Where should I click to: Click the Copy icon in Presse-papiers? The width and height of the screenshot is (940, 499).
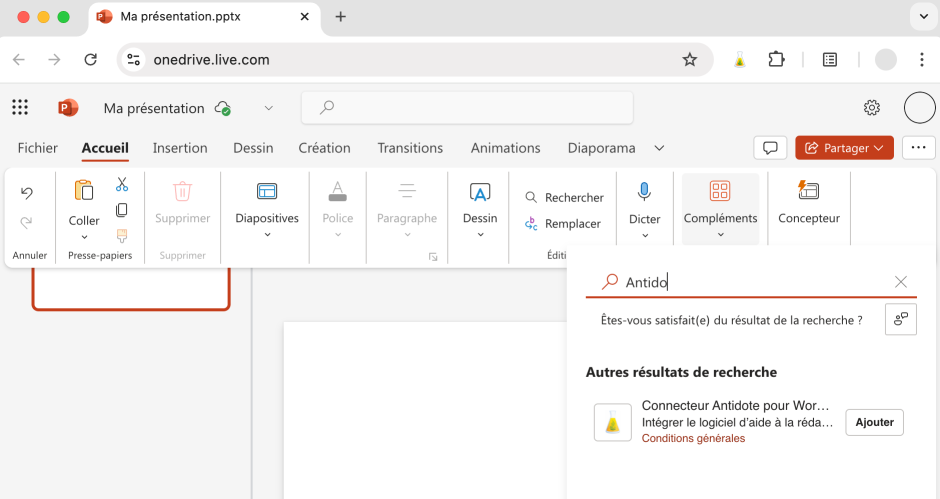[x=122, y=210]
